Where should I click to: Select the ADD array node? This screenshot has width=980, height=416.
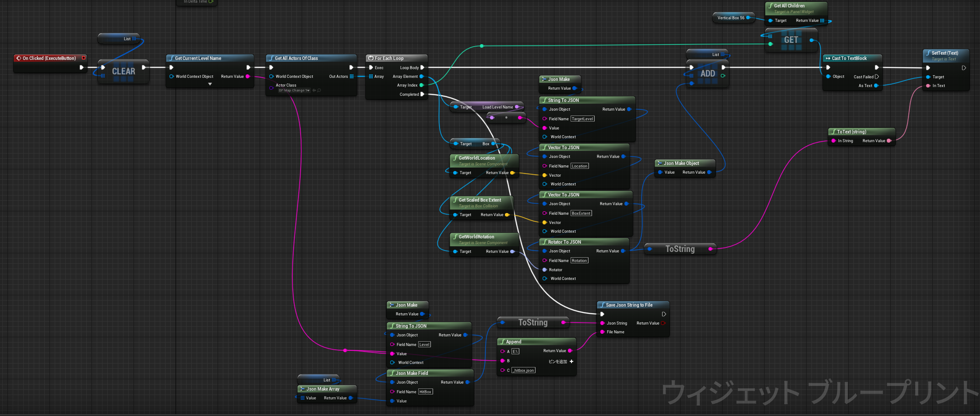708,73
